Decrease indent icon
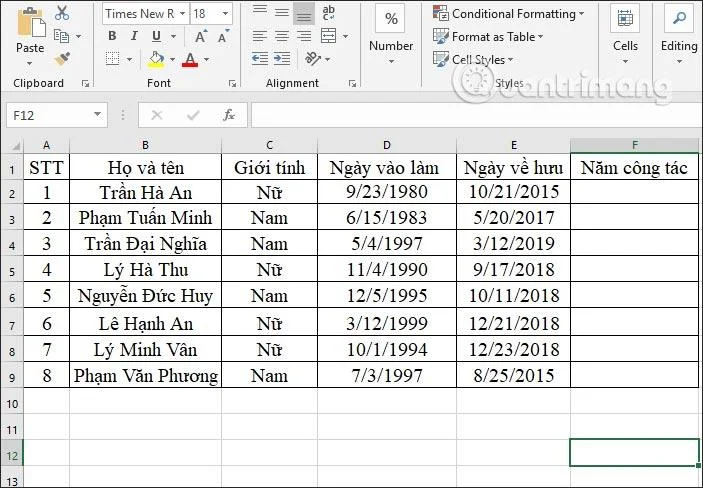Screen dimensions: 703x488 260,59
